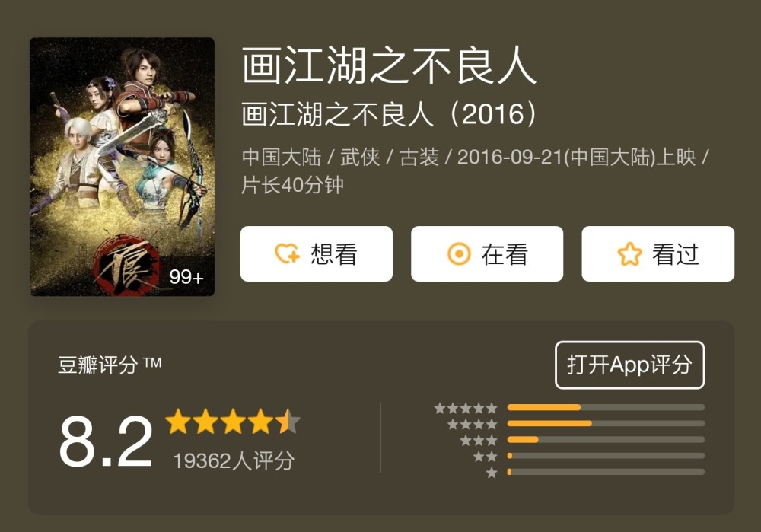The width and height of the screenshot is (761, 532).
Task: Click the four-star rating distribution bar
Action: (606, 423)
